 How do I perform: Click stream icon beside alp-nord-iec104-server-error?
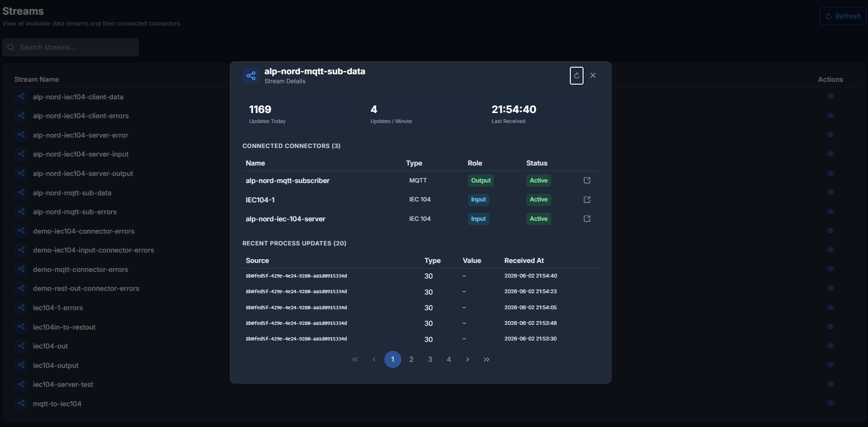coord(21,135)
